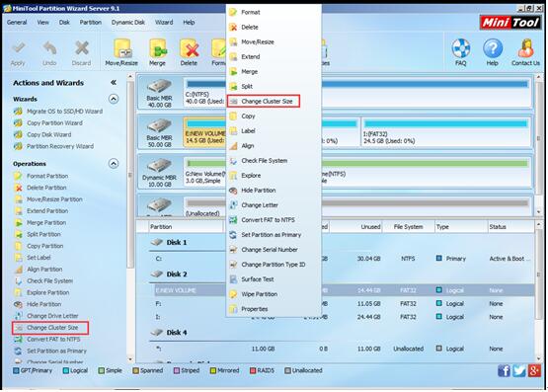Choose Surface Test in context menu
This screenshot has width=548, height=392.
click(274, 279)
